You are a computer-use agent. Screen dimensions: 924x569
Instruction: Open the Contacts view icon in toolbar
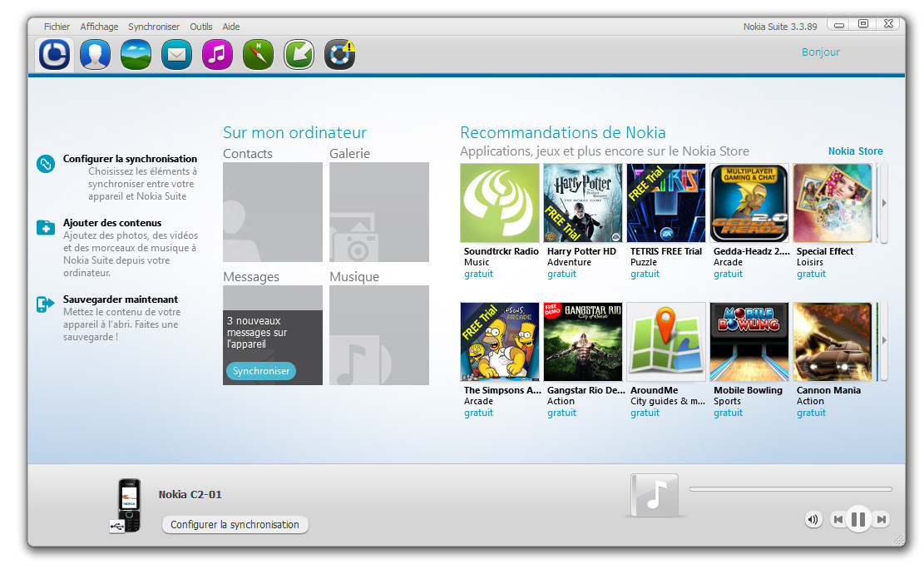point(95,55)
